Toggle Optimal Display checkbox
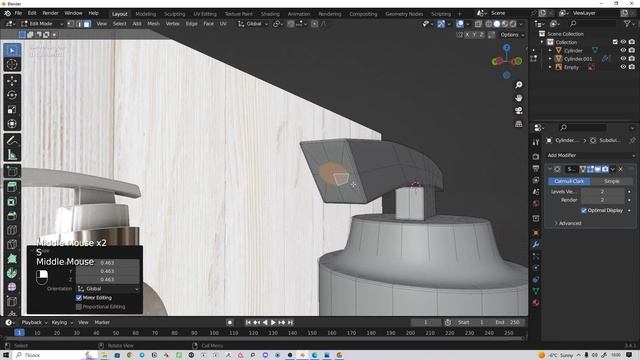Viewport: 640px width, 360px height. [584, 211]
